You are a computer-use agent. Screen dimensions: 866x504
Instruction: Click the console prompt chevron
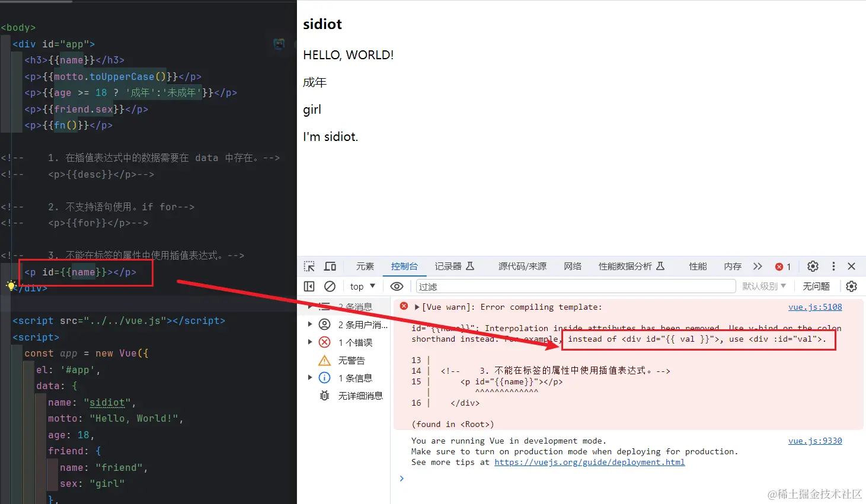point(402,479)
